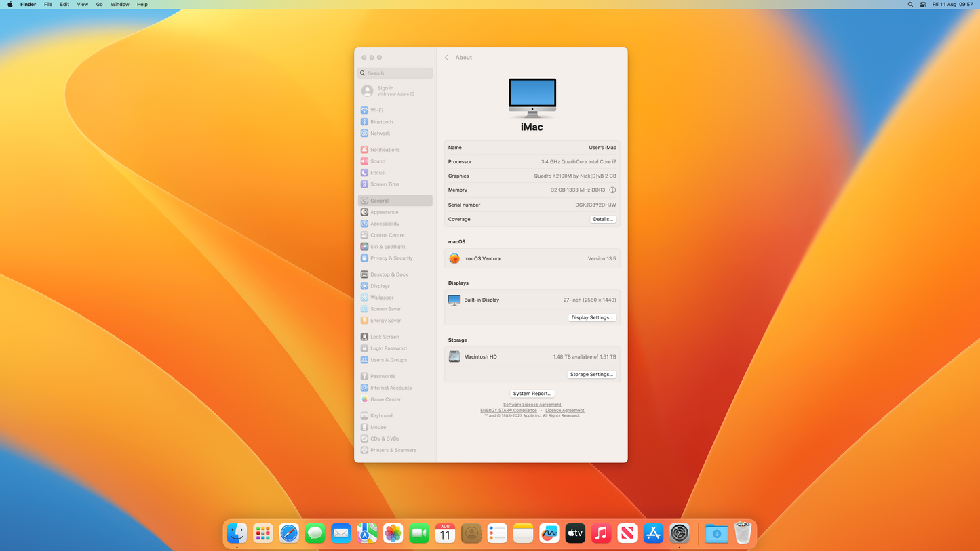This screenshot has height=551, width=980.
Task: Click menu bar date and time
Action: 952,4
